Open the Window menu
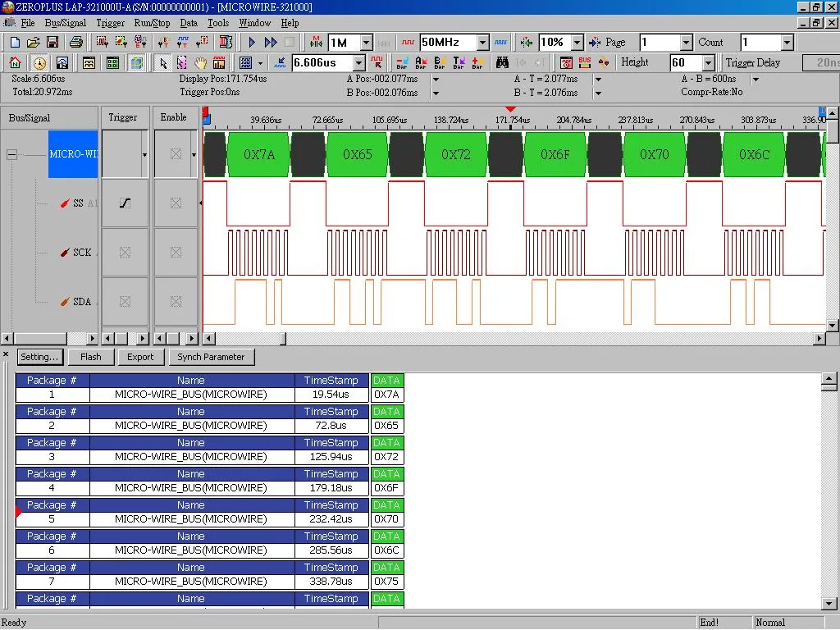840x630 pixels. coord(254,23)
